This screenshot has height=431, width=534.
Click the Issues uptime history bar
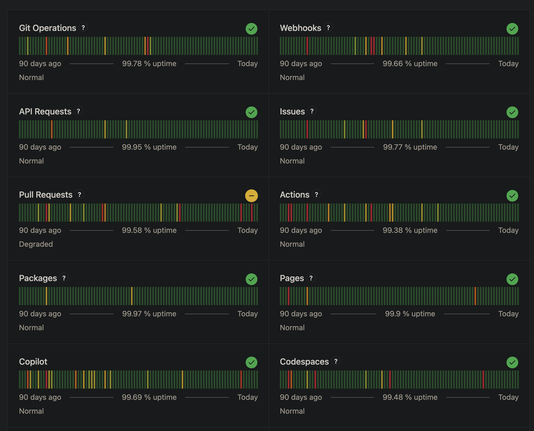pyautogui.click(x=399, y=129)
